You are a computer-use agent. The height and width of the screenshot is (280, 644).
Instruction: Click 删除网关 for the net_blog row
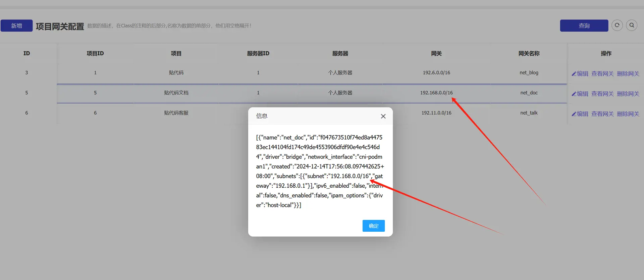click(628, 74)
